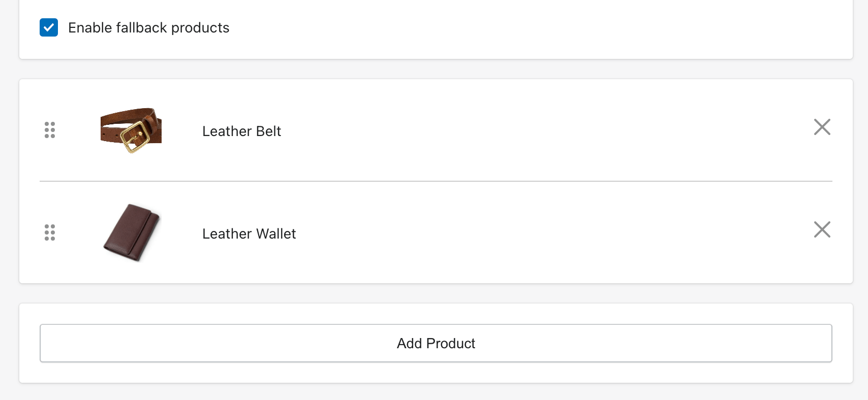Click the six-dot reorder icon beside Leather Wallet
Screen dimensions: 868x400
(50, 232)
